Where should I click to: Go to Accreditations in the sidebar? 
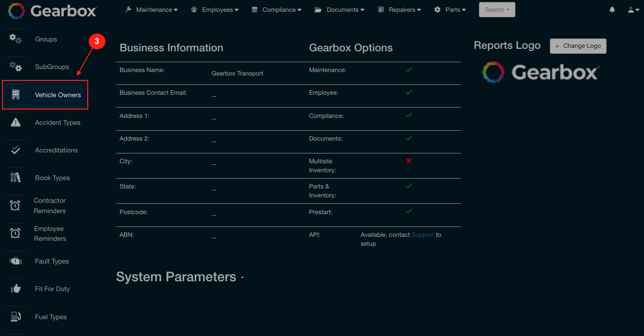coord(56,150)
